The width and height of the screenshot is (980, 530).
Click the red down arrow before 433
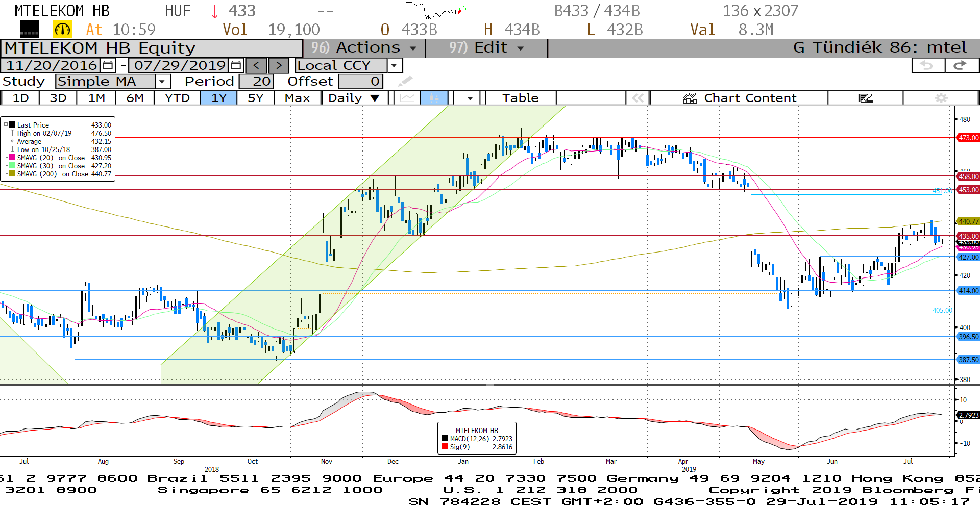coord(215,11)
